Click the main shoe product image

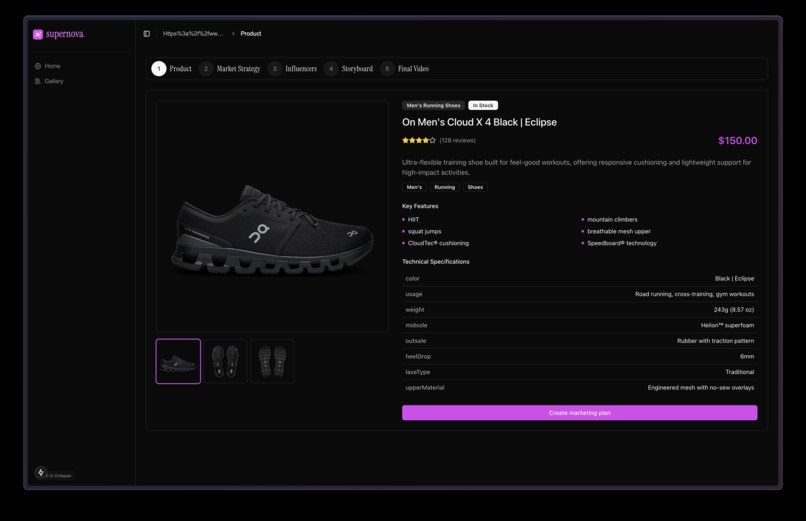tap(272, 216)
